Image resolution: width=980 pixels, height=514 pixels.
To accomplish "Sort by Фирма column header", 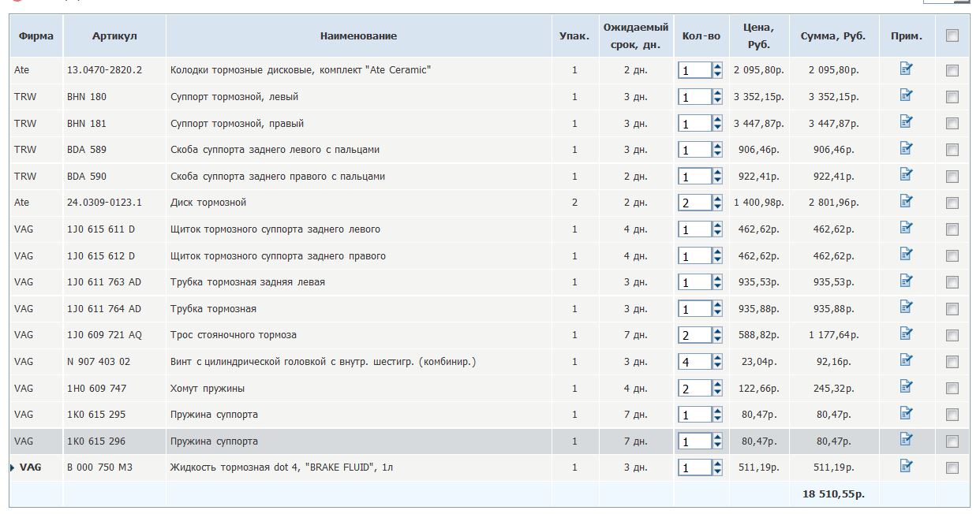I will (x=36, y=36).
